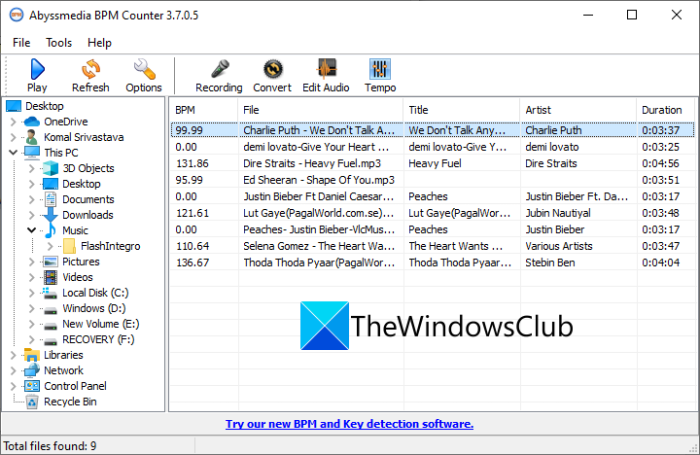Sort by the Duration column header
The height and width of the screenshot is (455, 700).
click(666, 110)
